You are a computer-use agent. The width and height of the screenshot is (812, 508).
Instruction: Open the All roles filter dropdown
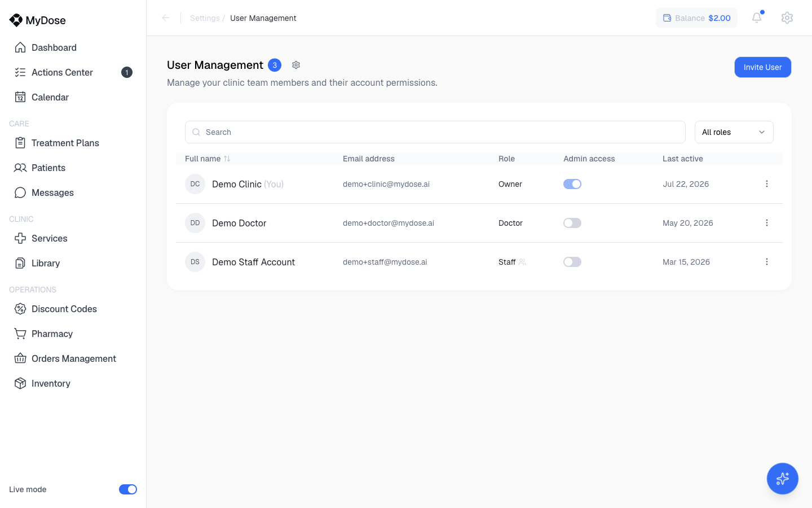(734, 132)
